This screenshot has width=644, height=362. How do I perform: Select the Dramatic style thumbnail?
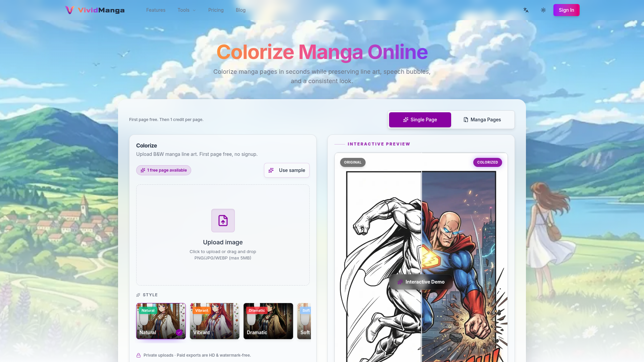268,321
